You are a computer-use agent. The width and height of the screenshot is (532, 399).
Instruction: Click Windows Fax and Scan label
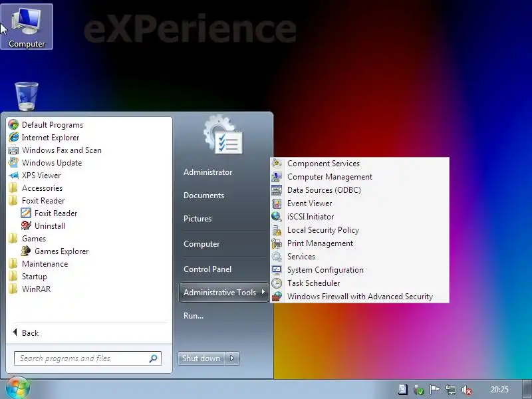point(62,150)
